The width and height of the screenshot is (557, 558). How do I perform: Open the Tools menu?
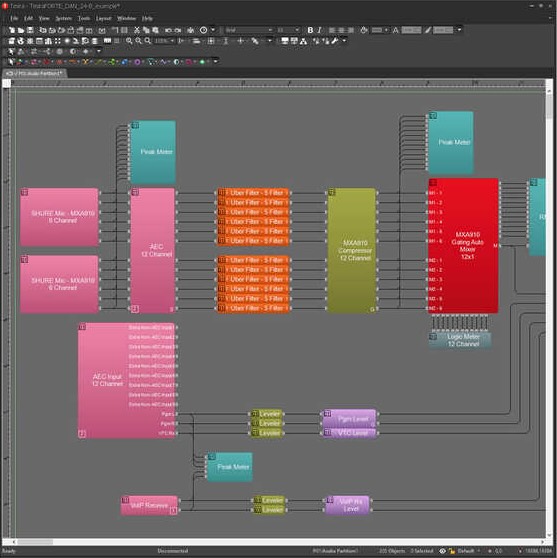pos(84,18)
